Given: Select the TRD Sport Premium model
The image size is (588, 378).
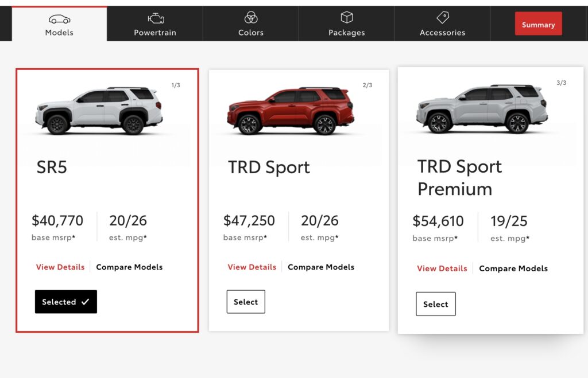Looking at the screenshot, I should (x=435, y=304).
